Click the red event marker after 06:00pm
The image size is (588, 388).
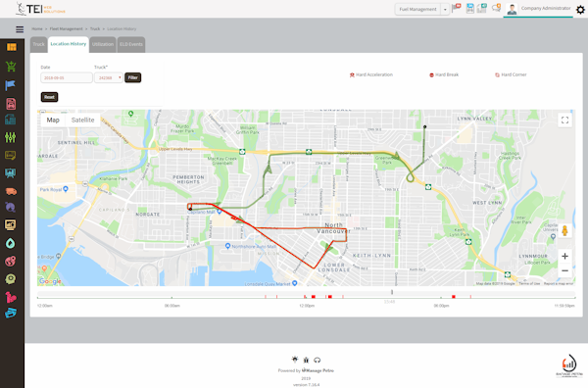point(454,297)
